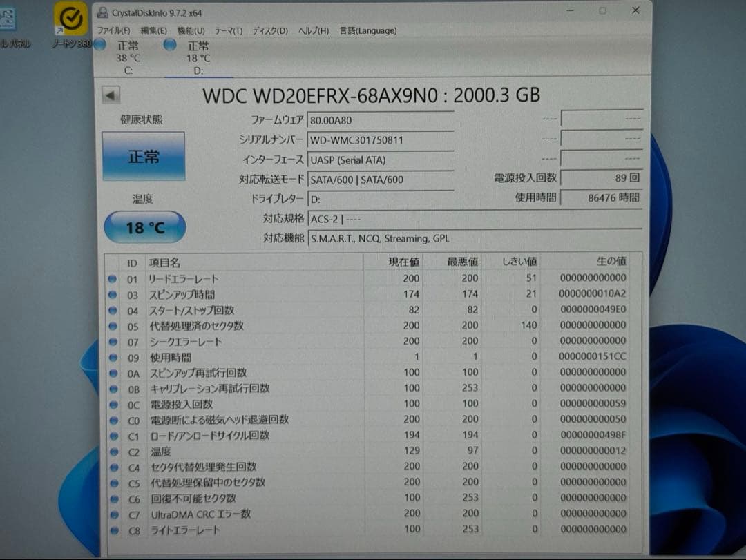Click the CrystalDiskInfo icon in the title bar
This screenshot has width=746, height=560.
tap(103, 12)
